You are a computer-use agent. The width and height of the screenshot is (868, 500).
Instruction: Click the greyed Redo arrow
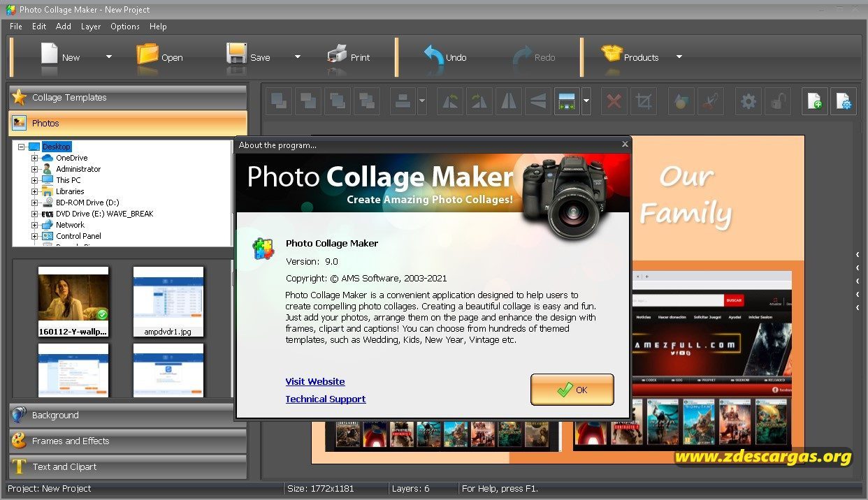523,57
